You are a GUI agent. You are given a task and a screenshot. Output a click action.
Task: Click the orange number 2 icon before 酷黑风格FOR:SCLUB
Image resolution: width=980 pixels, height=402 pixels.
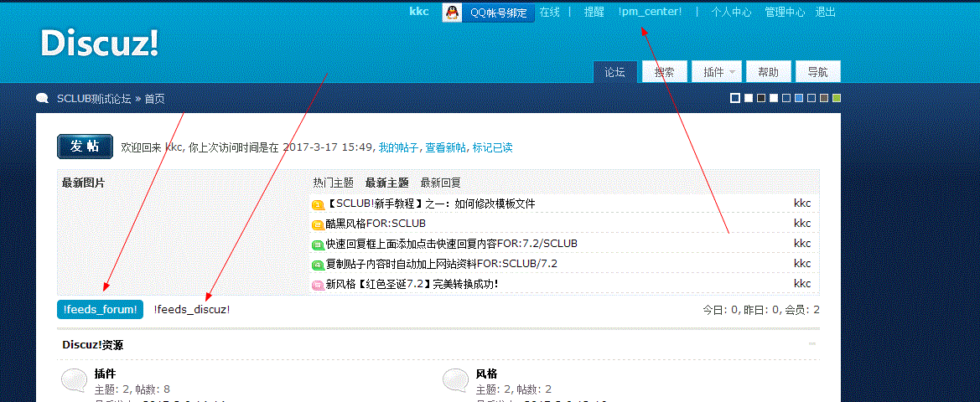click(318, 224)
